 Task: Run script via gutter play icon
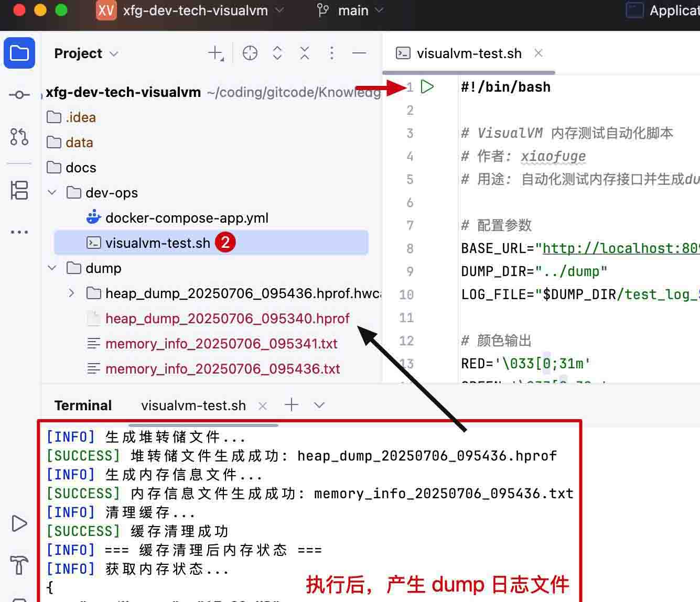point(427,87)
